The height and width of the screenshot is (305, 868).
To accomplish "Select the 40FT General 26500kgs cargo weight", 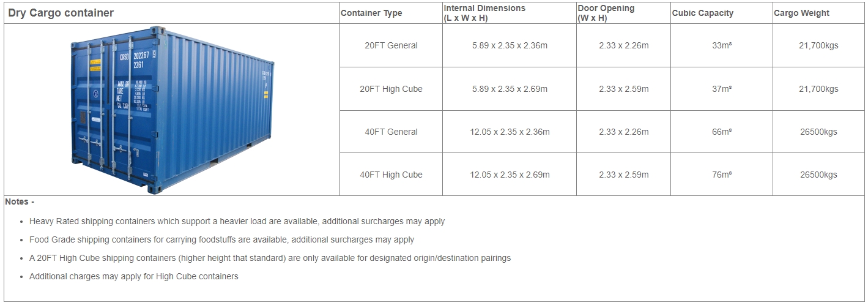I will 818,132.
